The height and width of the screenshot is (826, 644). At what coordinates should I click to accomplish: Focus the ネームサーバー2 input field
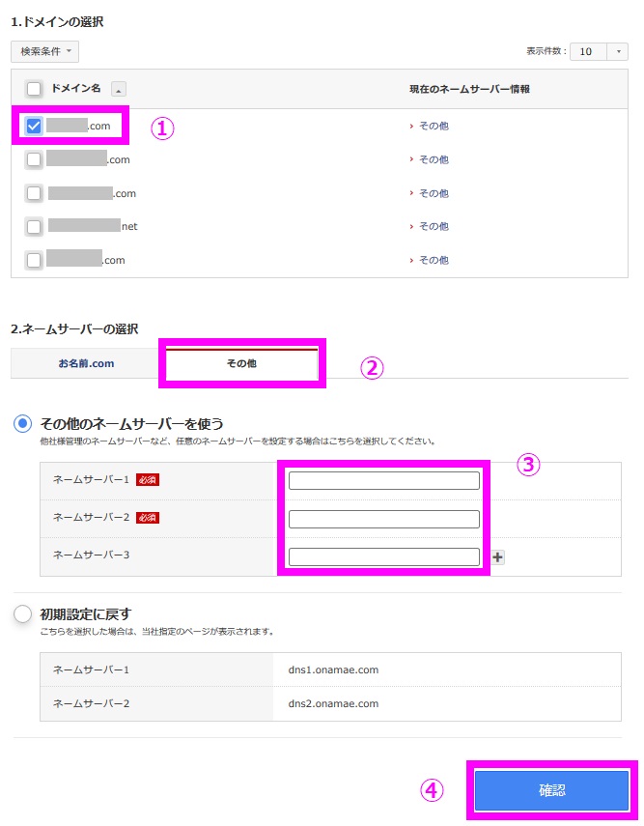click(384, 519)
